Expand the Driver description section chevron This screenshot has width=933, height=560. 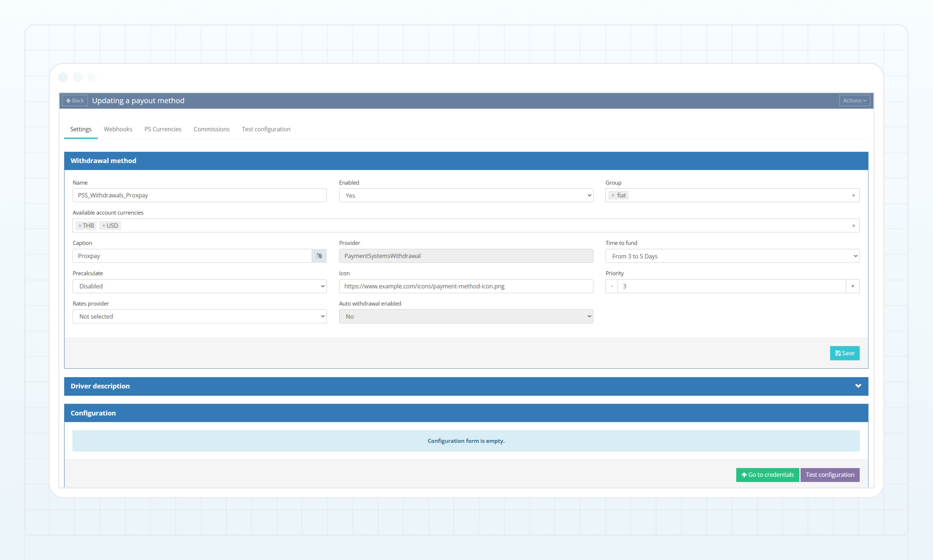858,386
